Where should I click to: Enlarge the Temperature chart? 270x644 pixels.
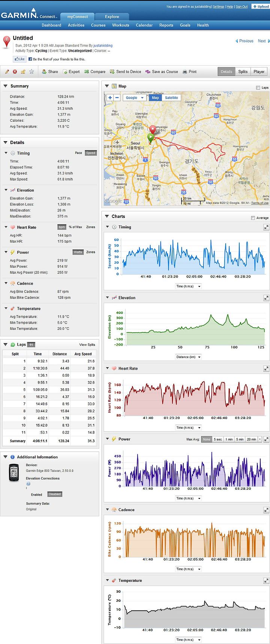click(266, 581)
